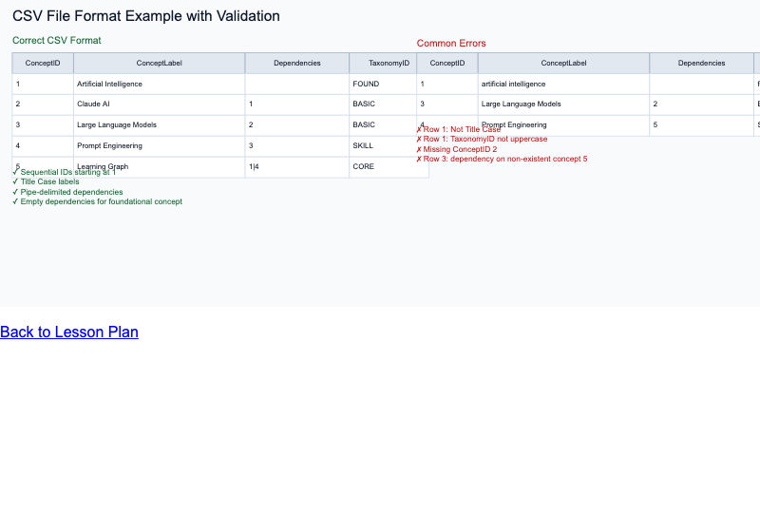Click the dependency value 5 in the errors table

click(655, 125)
